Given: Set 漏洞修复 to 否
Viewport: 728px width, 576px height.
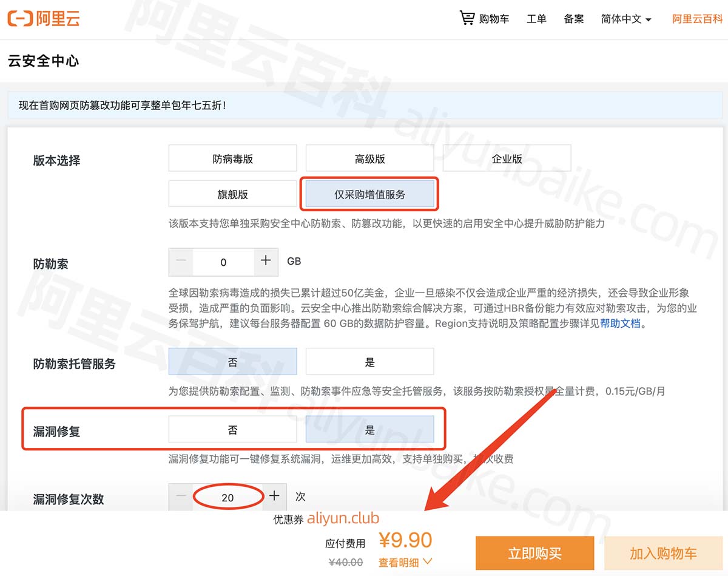Looking at the screenshot, I should point(233,430).
